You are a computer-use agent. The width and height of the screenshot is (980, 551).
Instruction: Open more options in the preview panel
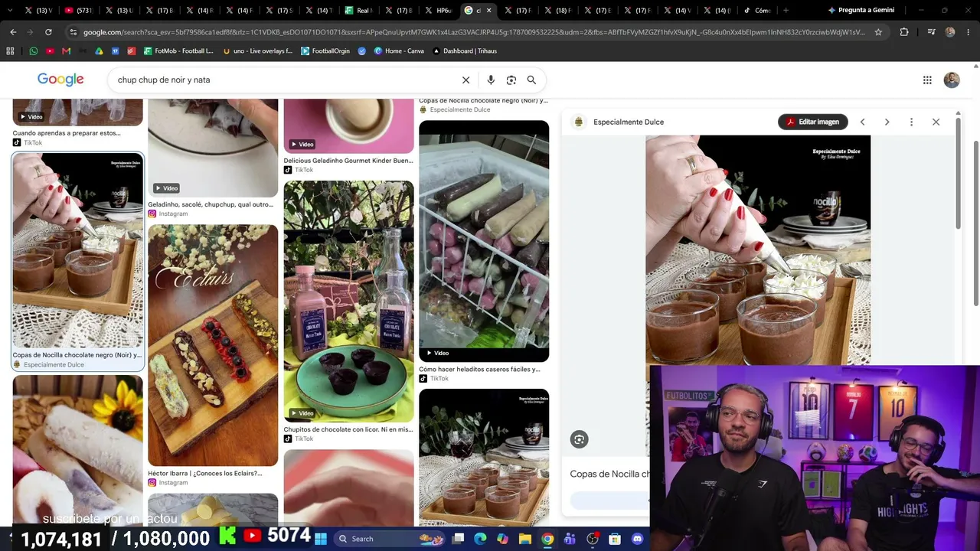[911, 122]
